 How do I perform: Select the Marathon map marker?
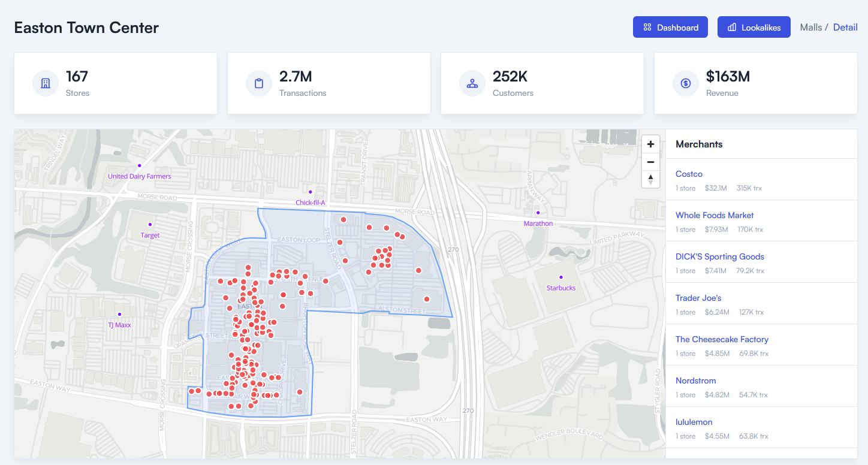pyautogui.click(x=538, y=213)
